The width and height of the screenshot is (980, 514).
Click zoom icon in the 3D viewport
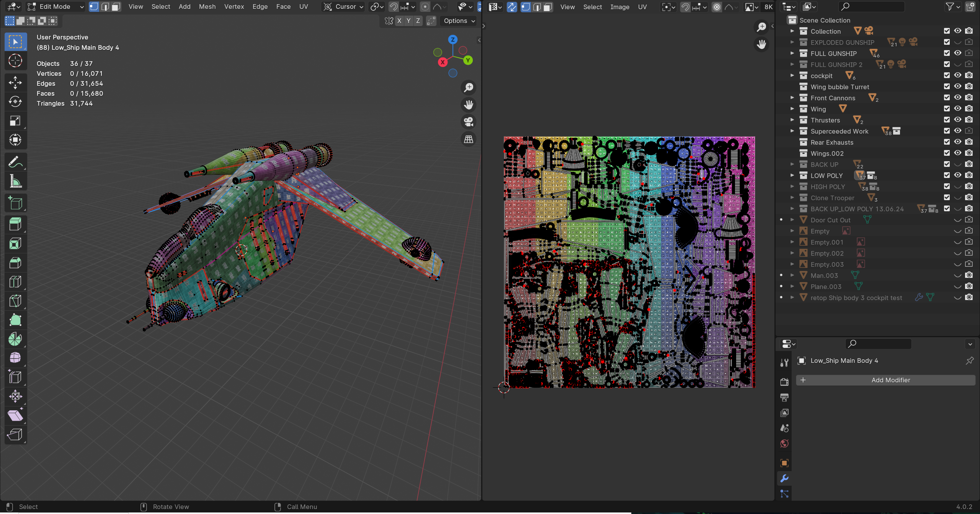click(x=469, y=88)
